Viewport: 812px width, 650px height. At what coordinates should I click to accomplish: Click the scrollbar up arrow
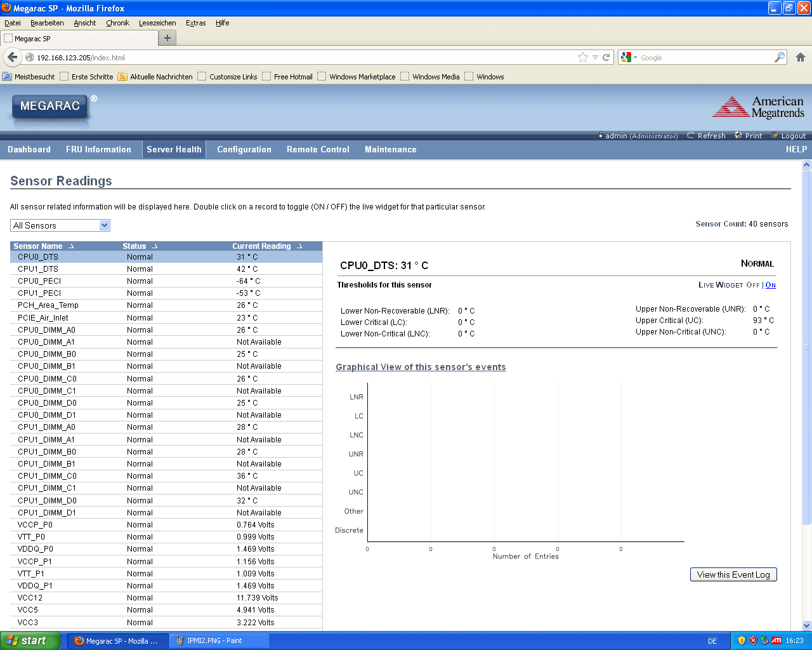pos(807,165)
